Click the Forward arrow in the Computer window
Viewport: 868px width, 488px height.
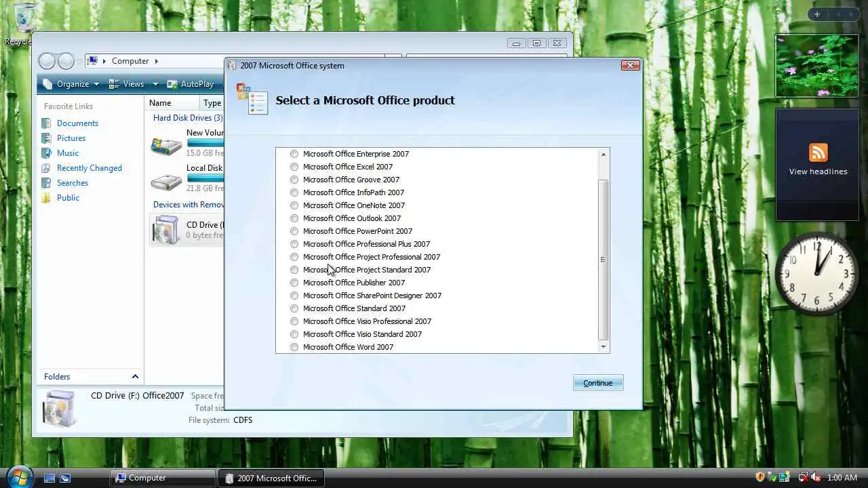[66, 62]
